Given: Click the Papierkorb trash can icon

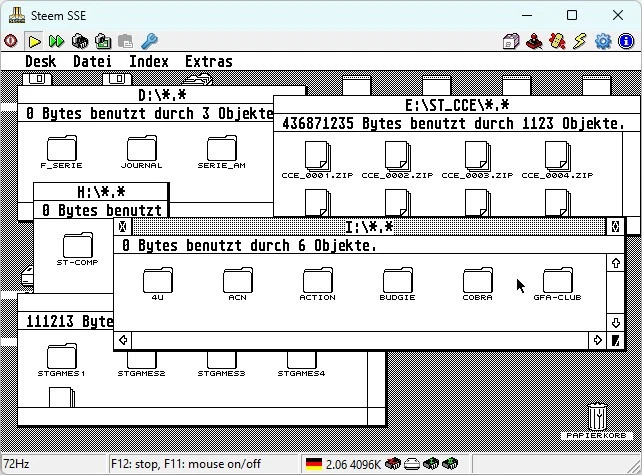Looking at the screenshot, I should click(597, 421).
